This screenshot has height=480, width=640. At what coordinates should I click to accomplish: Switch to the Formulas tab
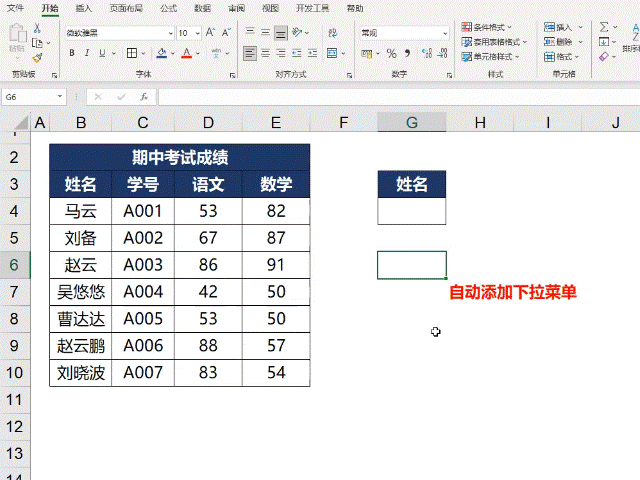click(169, 8)
